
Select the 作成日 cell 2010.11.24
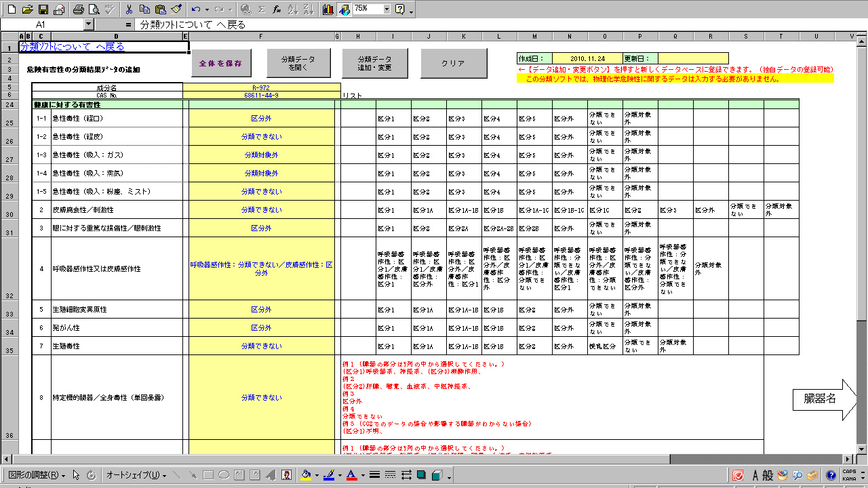coord(587,58)
